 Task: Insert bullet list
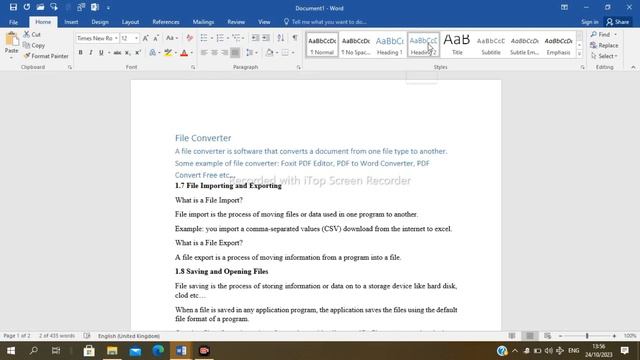pyautogui.click(x=204, y=38)
